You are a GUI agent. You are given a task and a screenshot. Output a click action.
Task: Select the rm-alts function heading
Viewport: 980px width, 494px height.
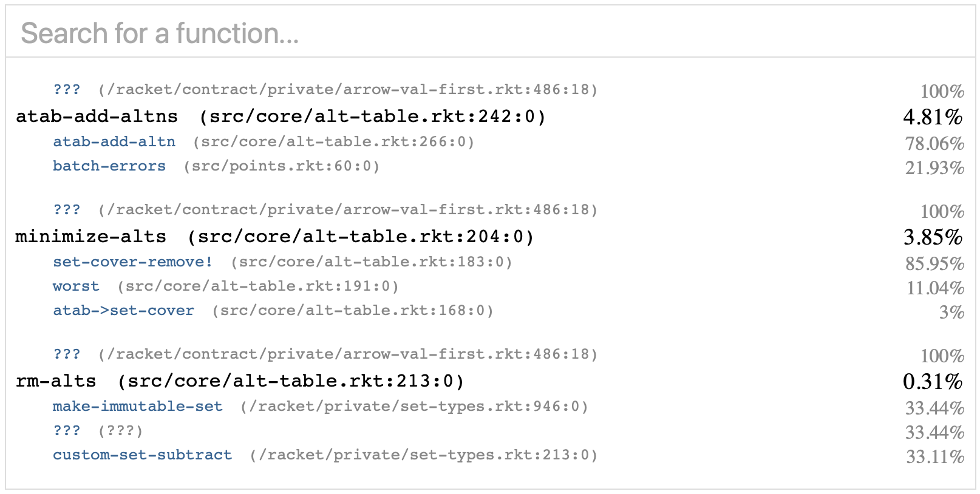[56, 381]
